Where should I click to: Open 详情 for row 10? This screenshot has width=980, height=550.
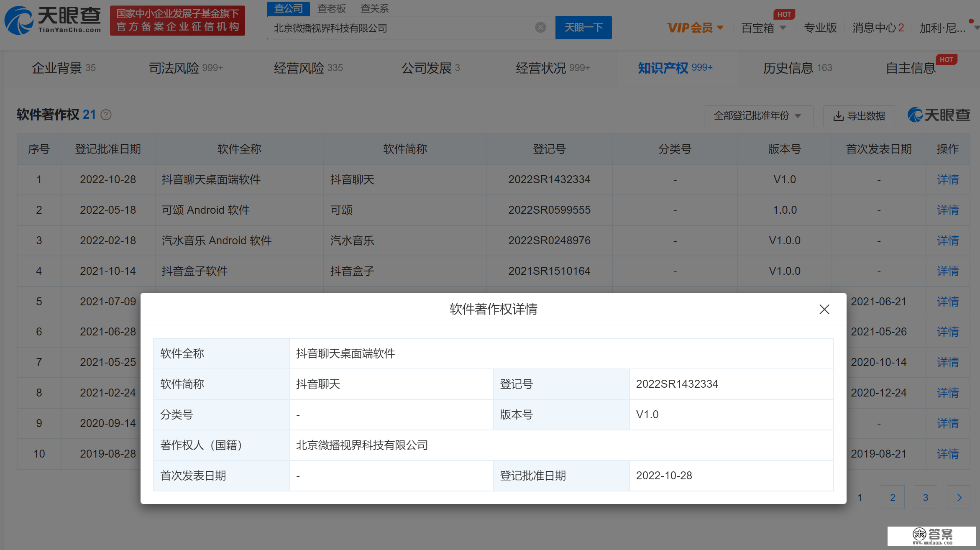pos(948,454)
